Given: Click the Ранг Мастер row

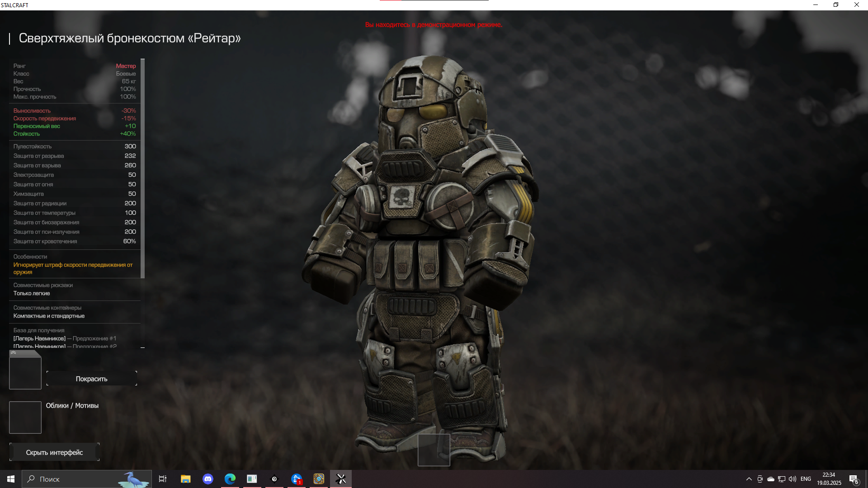Looking at the screenshot, I should [75, 66].
